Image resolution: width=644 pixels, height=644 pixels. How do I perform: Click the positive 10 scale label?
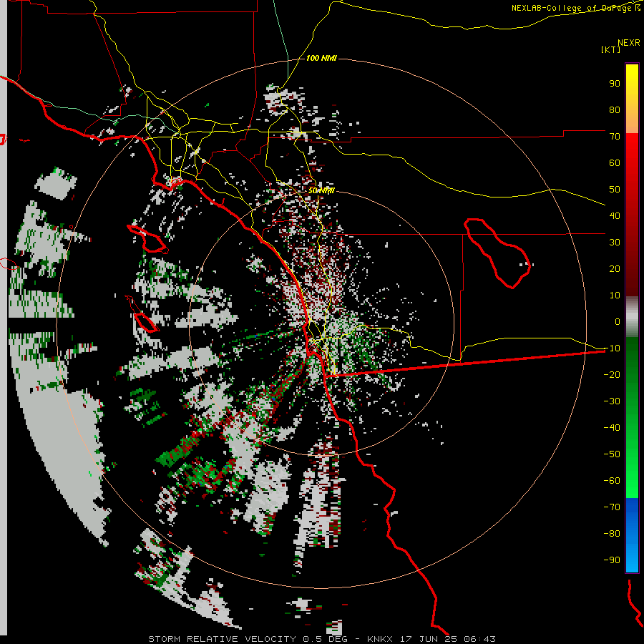point(615,296)
